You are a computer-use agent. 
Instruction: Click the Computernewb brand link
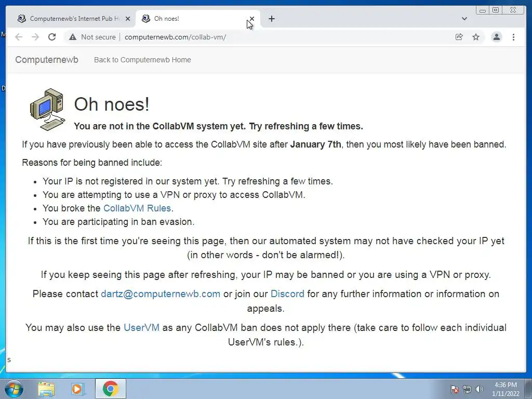click(47, 60)
